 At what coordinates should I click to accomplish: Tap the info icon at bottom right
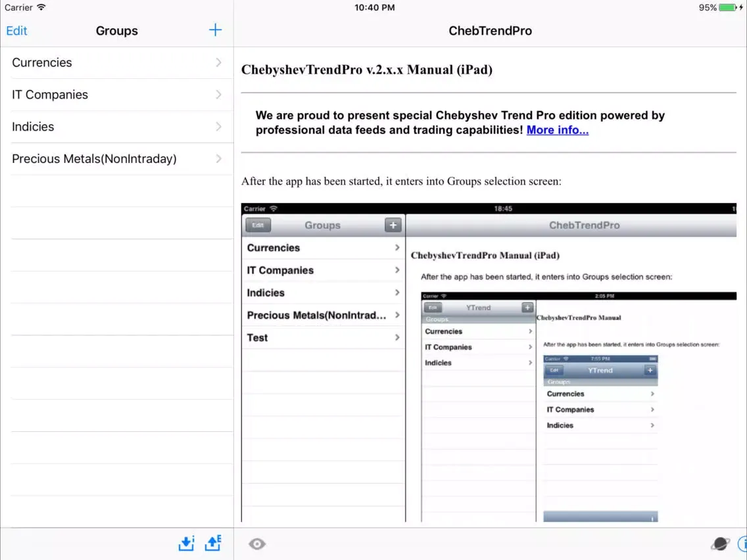coord(742,544)
